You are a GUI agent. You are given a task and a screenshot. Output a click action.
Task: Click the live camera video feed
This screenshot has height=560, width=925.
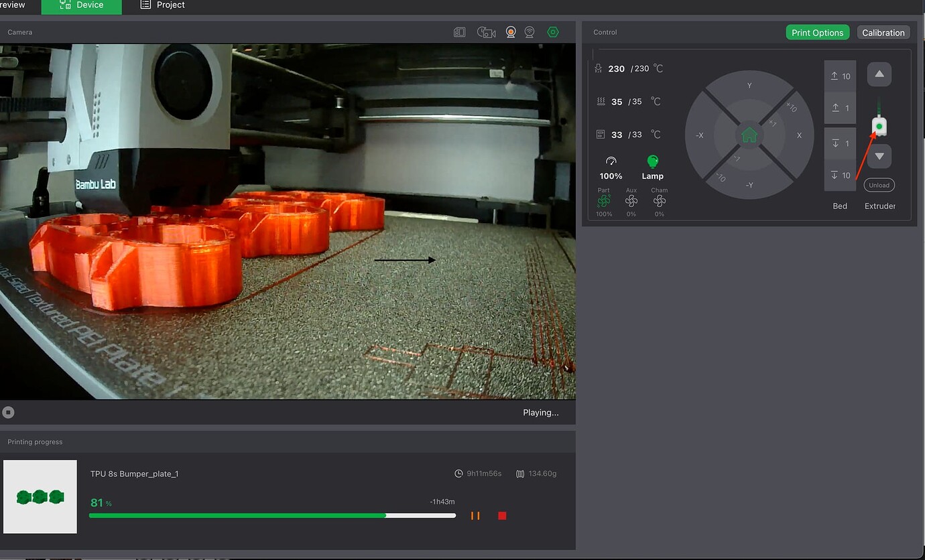click(x=288, y=222)
